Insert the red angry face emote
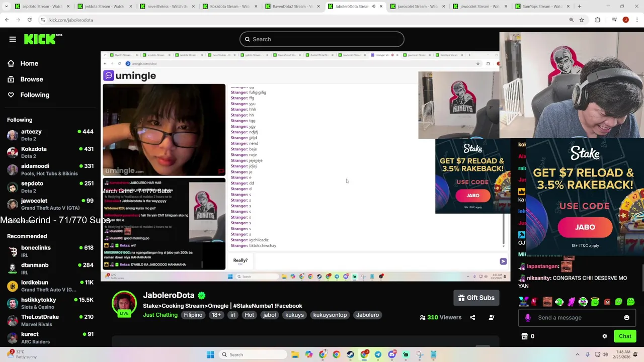 click(607, 302)
